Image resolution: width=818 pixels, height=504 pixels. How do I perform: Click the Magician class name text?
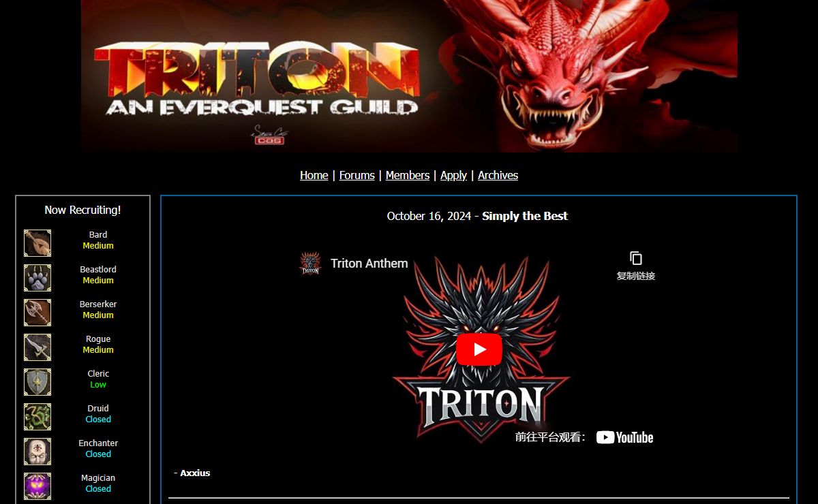click(x=98, y=477)
